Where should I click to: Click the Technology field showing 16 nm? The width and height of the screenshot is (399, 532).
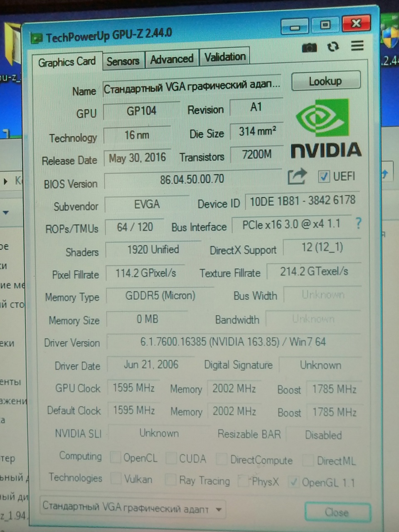tap(137, 135)
